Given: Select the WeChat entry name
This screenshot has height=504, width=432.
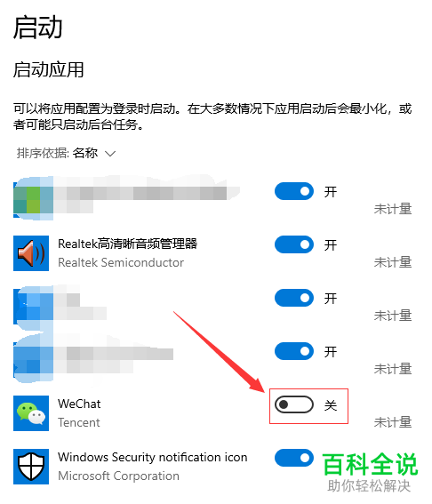Looking at the screenshot, I should click(79, 404).
